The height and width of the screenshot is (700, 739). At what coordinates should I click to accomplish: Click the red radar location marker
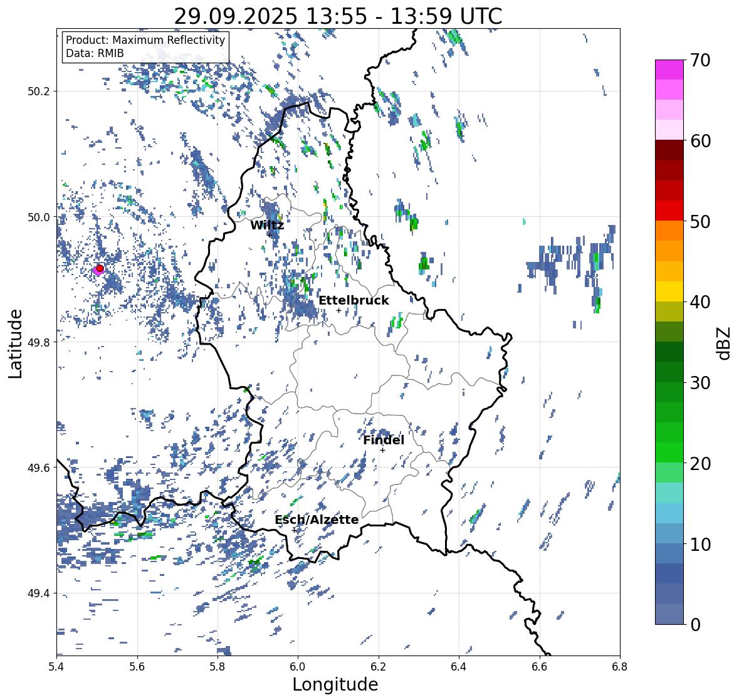coord(100,268)
